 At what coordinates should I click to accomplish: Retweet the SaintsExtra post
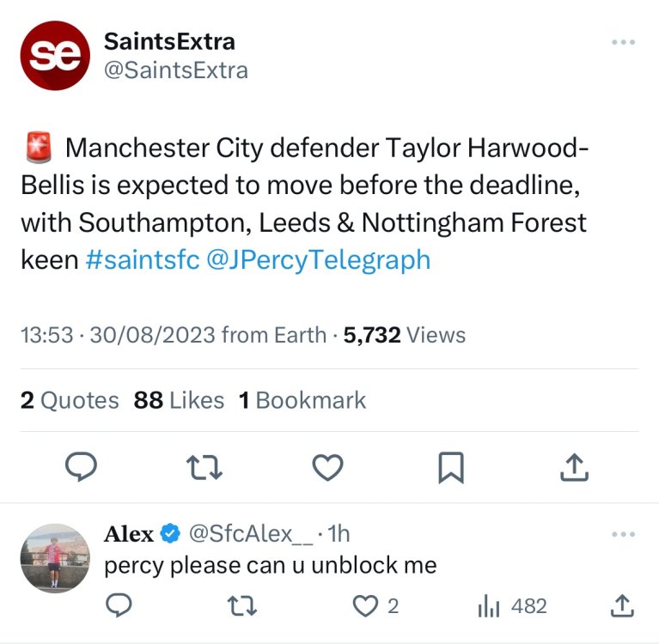pos(204,466)
